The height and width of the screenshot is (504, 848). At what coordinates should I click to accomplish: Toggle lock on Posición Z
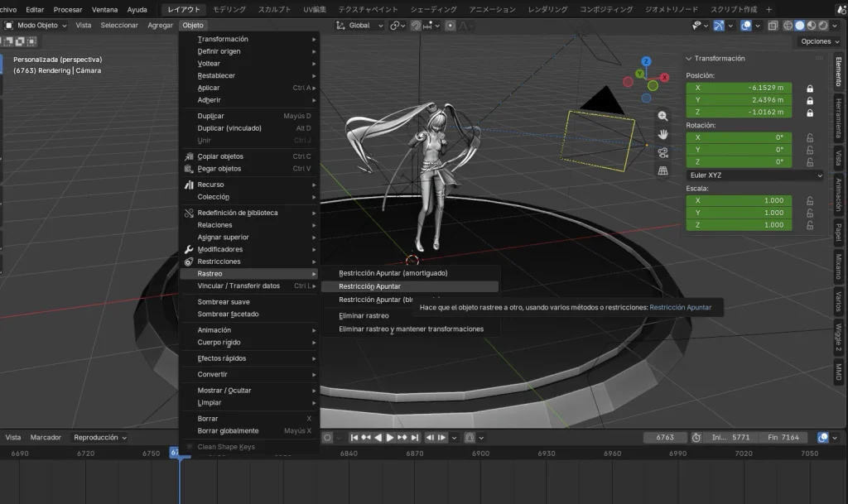point(810,113)
